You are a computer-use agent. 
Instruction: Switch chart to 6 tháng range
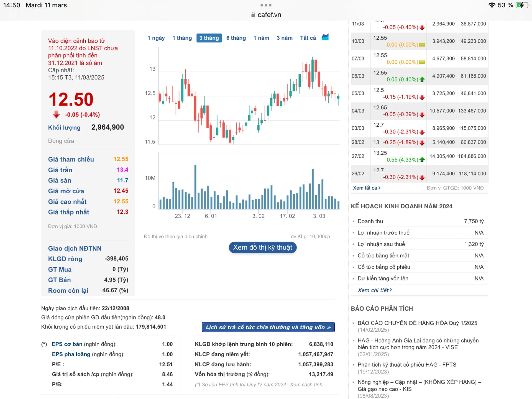coord(236,38)
